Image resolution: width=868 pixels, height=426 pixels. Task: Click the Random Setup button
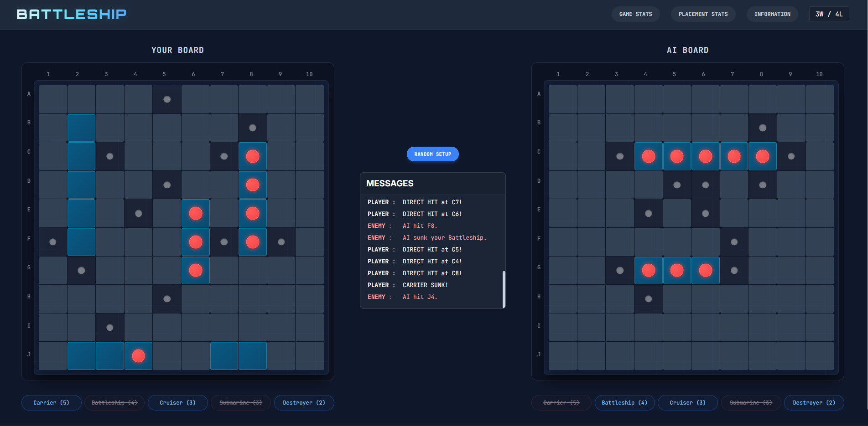coord(432,154)
